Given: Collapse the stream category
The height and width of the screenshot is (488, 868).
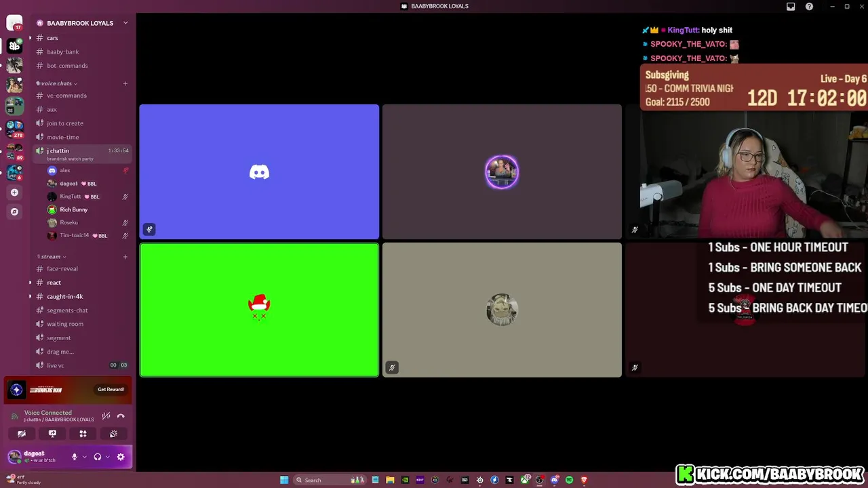Looking at the screenshot, I should (x=52, y=257).
